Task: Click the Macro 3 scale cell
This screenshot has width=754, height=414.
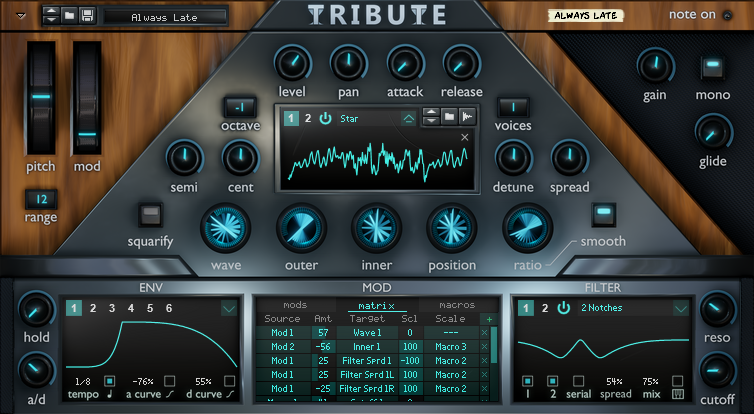Action: pos(451,347)
